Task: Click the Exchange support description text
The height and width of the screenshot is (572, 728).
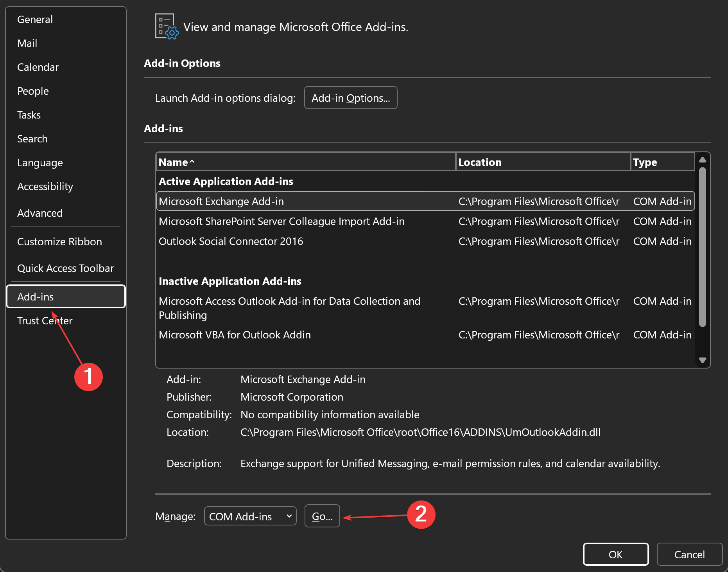Action: pyautogui.click(x=450, y=464)
